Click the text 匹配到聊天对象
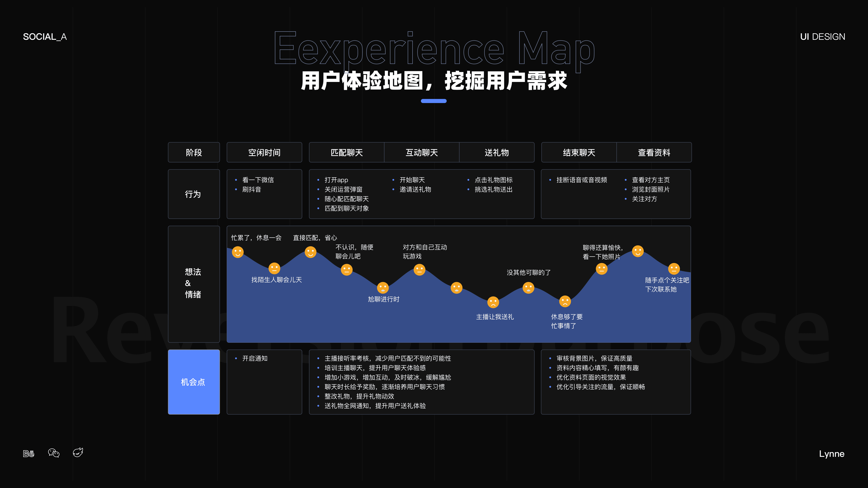This screenshot has height=488, width=868. point(347,208)
